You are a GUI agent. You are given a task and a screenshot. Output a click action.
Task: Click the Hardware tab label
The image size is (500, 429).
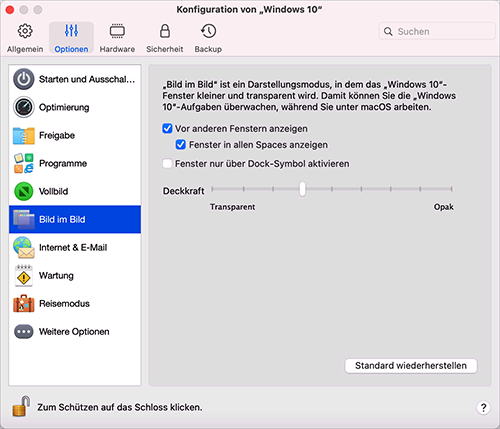pyautogui.click(x=117, y=49)
